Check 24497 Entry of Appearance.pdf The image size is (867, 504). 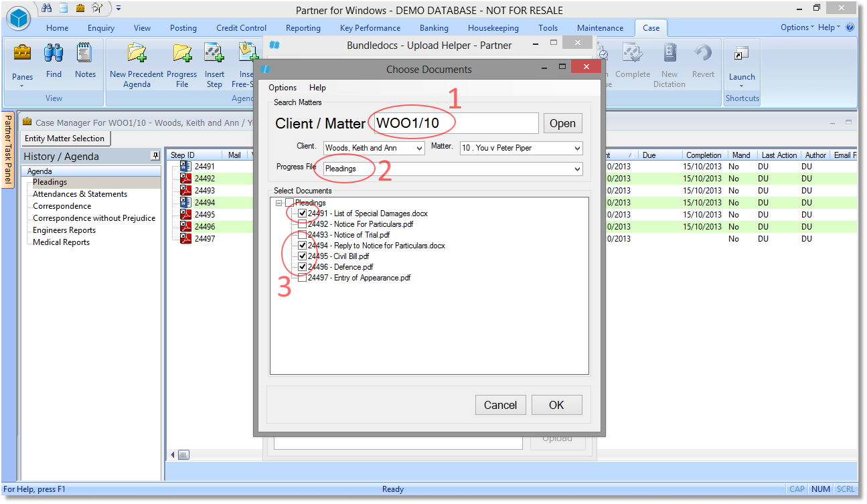pos(303,278)
